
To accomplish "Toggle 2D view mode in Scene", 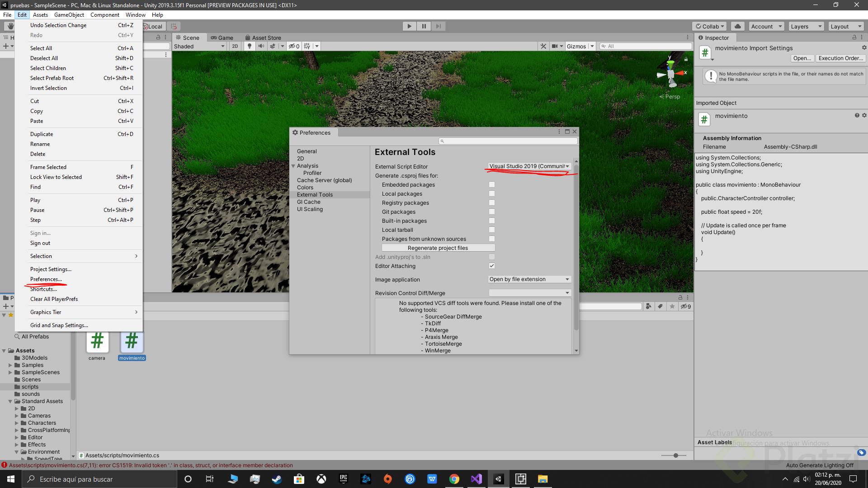I will click(235, 46).
